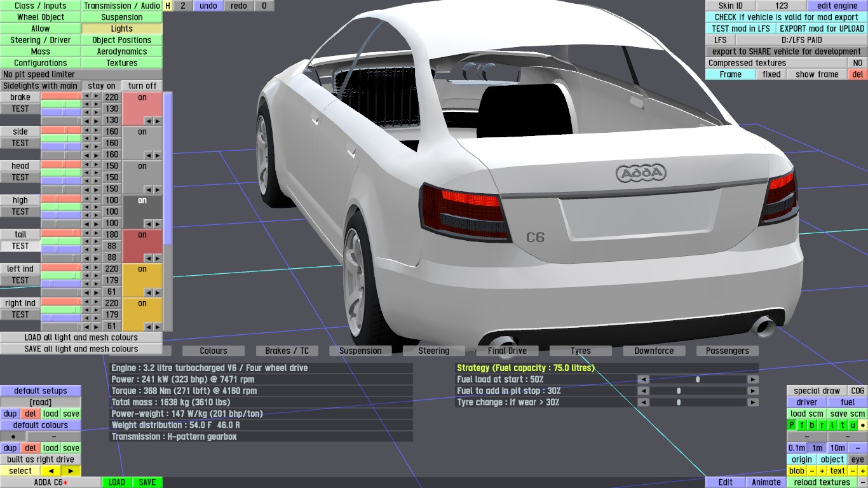Increase text size with its plus button

click(x=862, y=471)
